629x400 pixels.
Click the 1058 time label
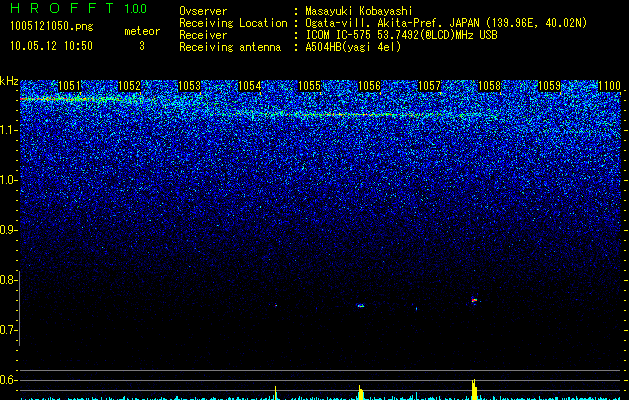[x=490, y=86]
